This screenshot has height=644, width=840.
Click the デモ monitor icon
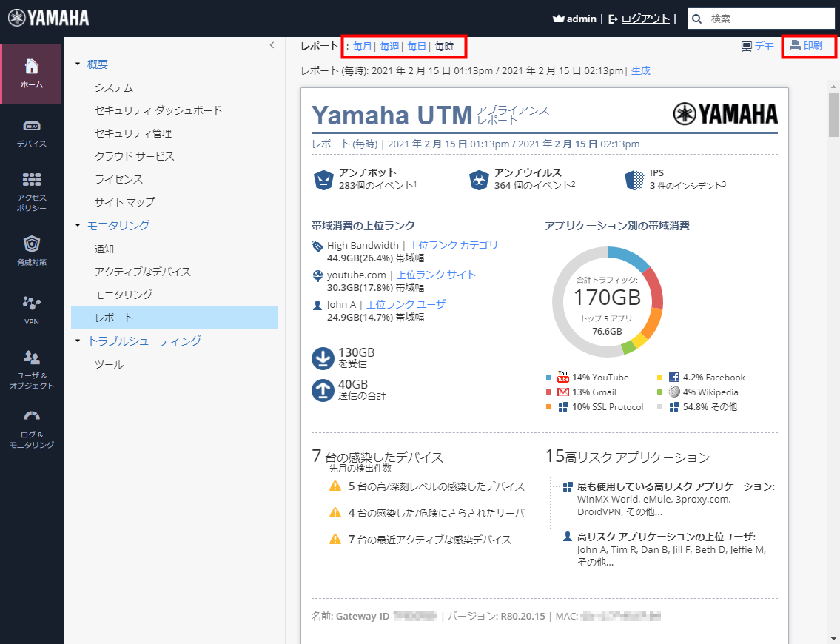[747, 46]
